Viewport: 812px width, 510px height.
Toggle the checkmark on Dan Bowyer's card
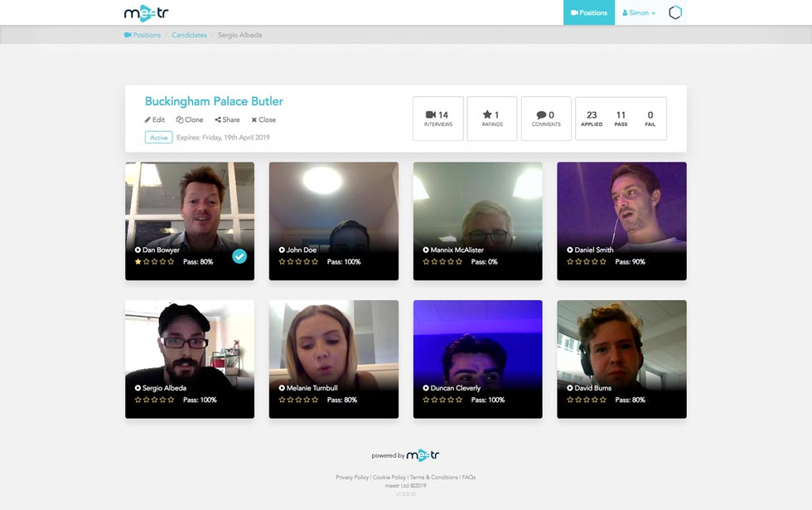239,256
